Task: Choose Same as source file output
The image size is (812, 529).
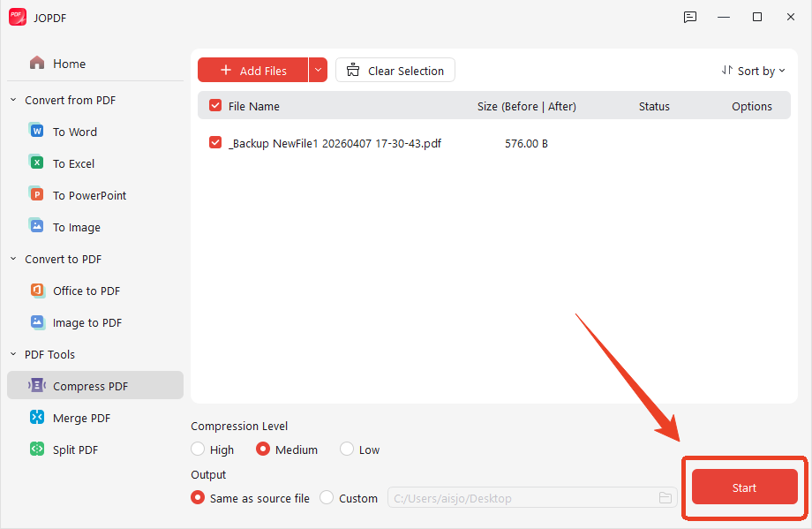Action: point(198,497)
